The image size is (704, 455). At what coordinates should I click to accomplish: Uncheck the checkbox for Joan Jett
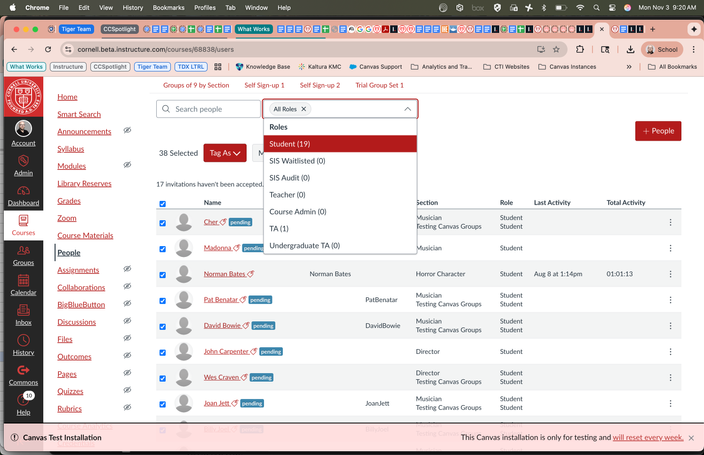click(x=163, y=404)
